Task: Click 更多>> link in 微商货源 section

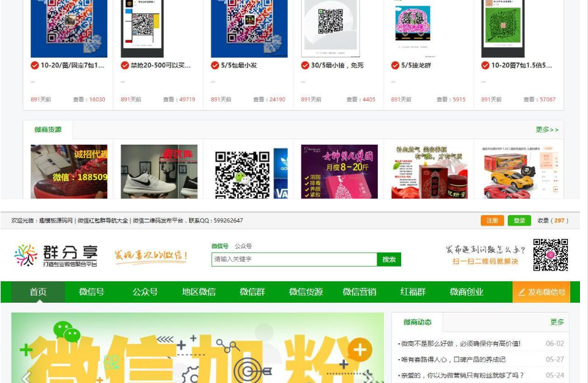Action: coord(547,130)
